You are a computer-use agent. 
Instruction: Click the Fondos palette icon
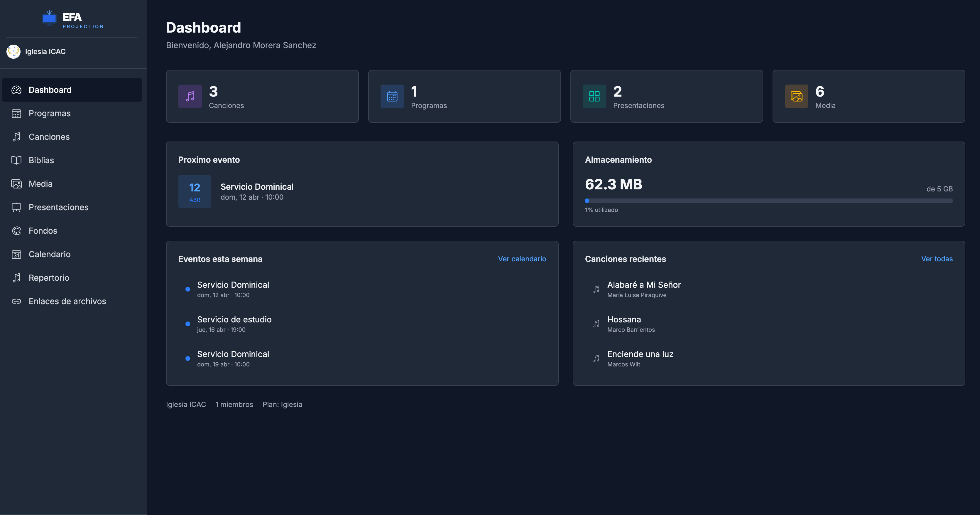(x=16, y=231)
